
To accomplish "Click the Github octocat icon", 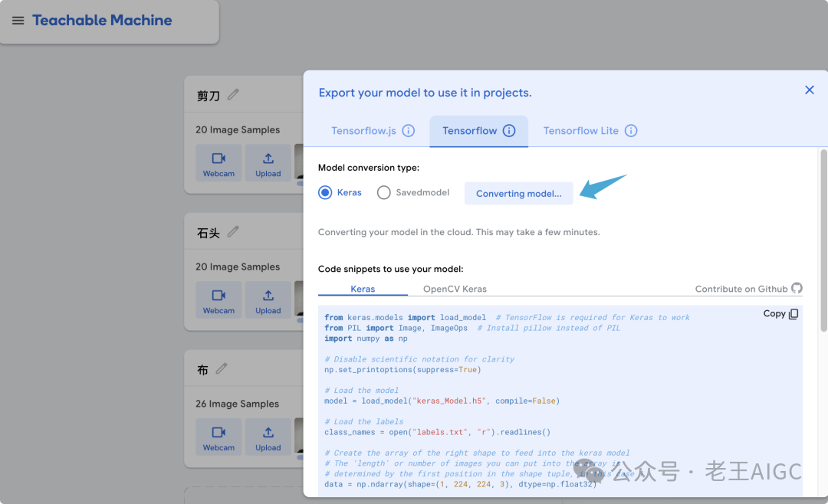I will pyautogui.click(x=797, y=288).
